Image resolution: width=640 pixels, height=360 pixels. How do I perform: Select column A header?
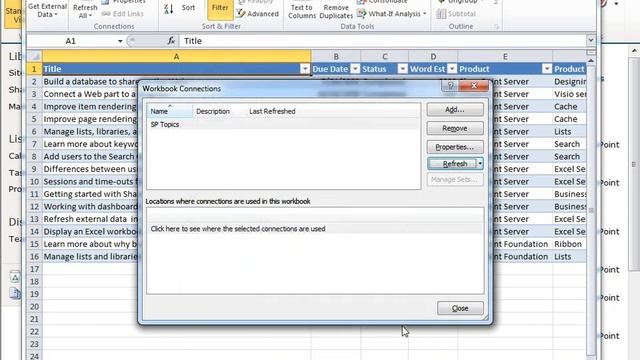[x=176, y=56]
